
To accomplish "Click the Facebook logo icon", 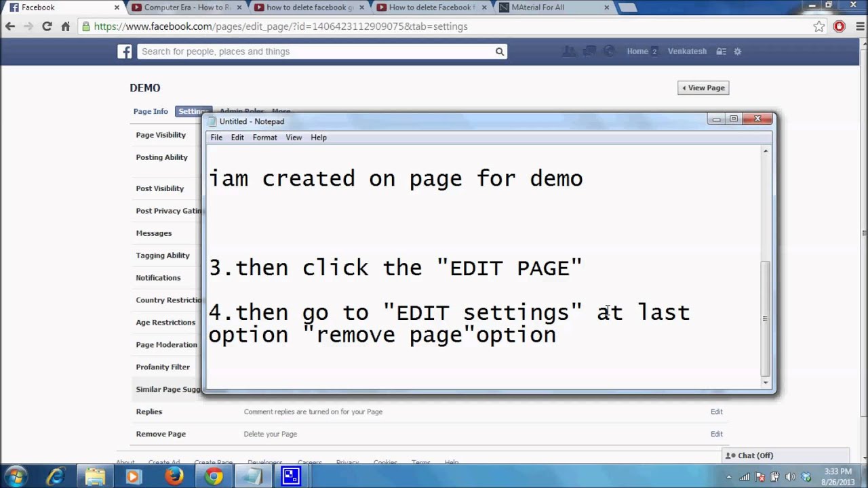I will 124,52.
